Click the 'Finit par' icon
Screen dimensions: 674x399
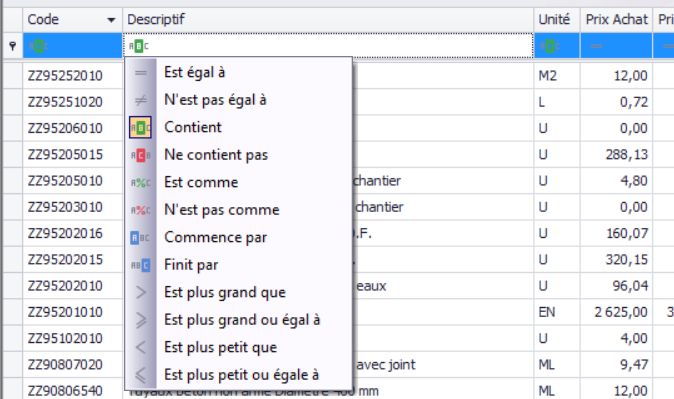click(x=141, y=265)
